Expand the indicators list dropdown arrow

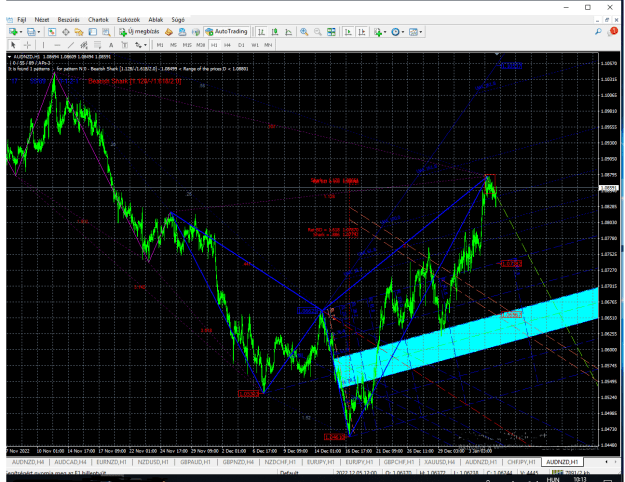pos(385,32)
